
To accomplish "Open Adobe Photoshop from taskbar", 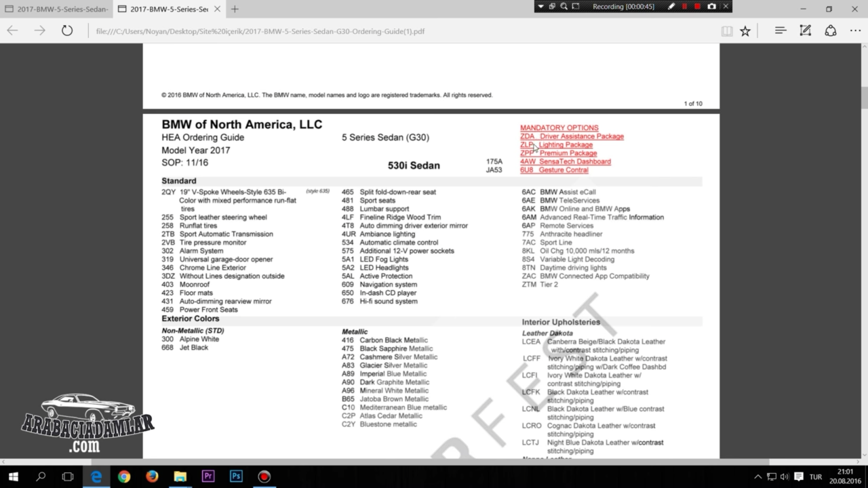I will [236, 476].
